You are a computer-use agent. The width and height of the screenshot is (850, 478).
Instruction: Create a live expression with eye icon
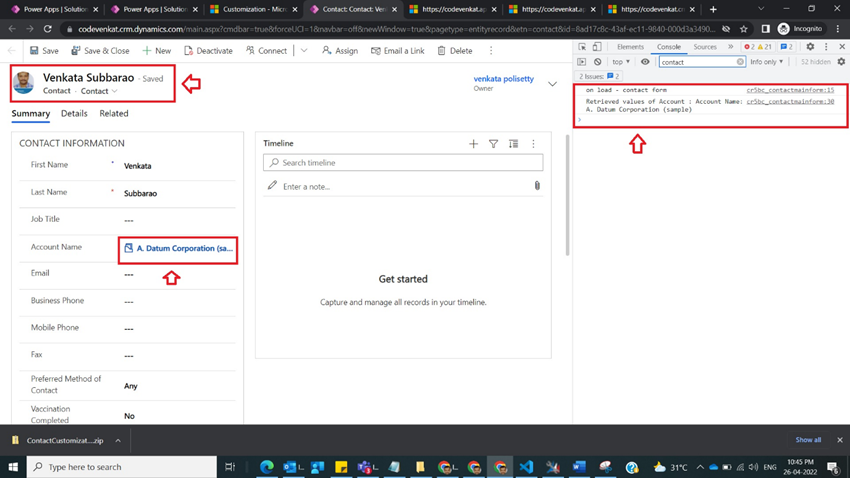[645, 62]
